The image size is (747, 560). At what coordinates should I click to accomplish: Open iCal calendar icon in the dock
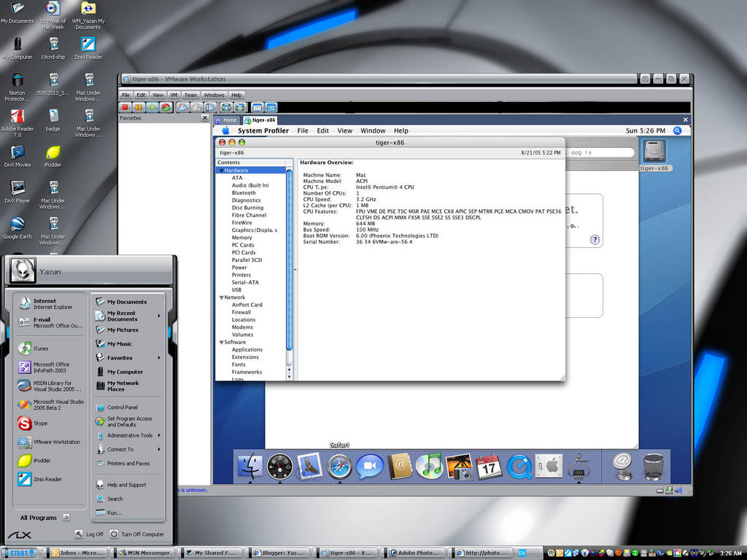[489, 466]
